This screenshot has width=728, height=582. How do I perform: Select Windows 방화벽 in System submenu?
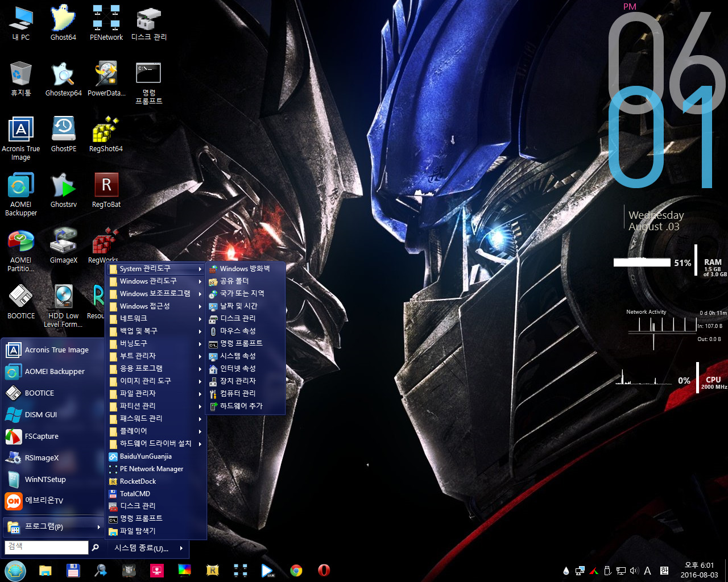[246, 269]
